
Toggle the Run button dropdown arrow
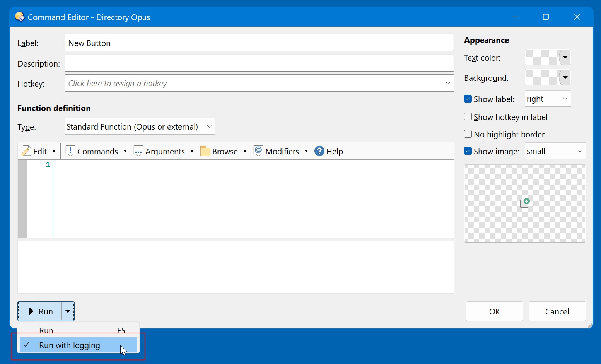[68, 311]
